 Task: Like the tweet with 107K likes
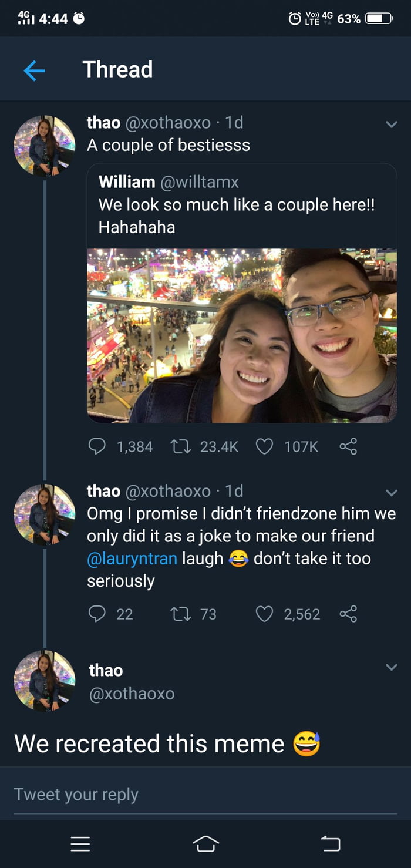pos(265,447)
